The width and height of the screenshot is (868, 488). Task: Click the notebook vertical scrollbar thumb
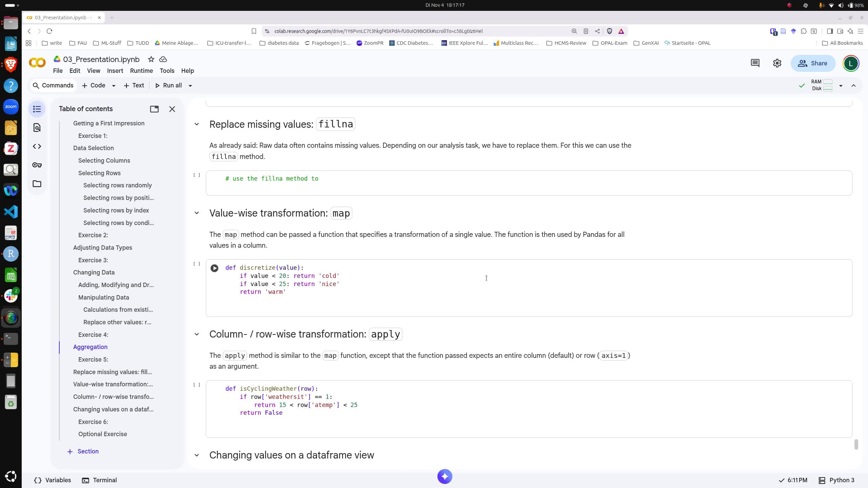[856, 444]
